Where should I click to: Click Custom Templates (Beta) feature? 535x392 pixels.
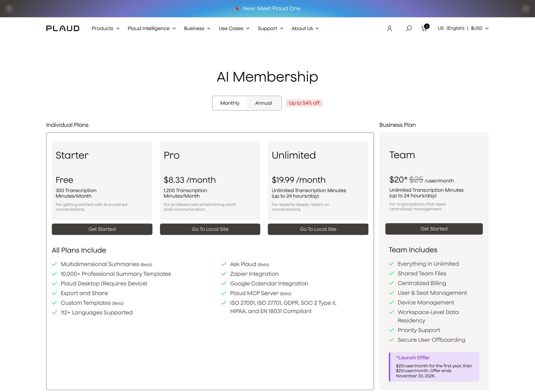tap(92, 303)
